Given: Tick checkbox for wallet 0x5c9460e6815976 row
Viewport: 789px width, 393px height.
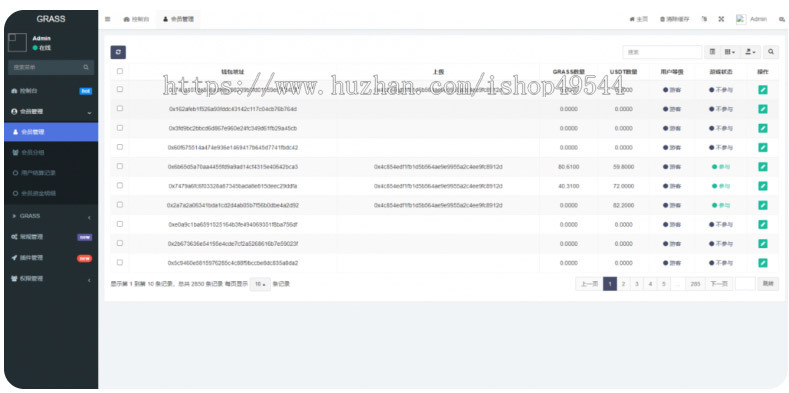Looking at the screenshot, I should tap(120, 262).
